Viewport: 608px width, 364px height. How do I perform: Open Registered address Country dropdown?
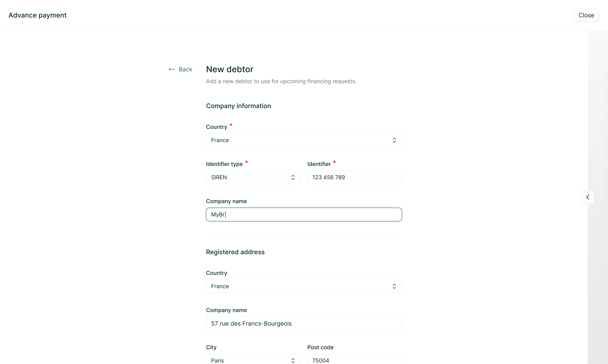pyautogui.click(x=294, y=286)
